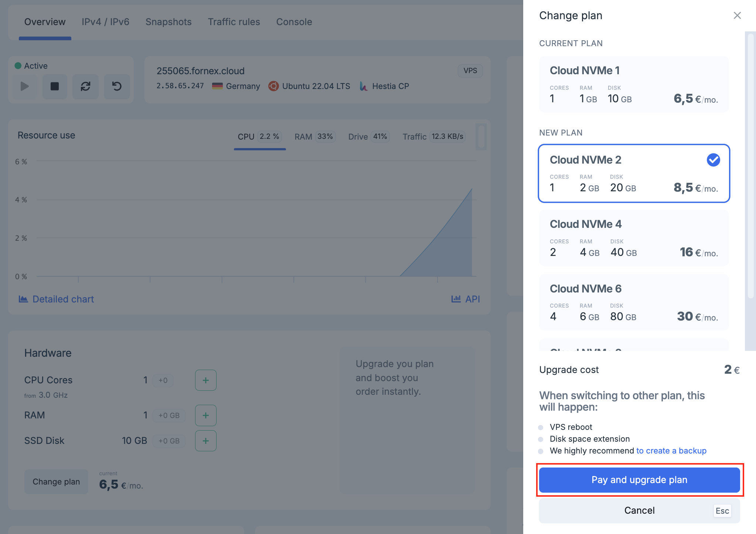Switch to the Snapshots tab

coord(168,21)
